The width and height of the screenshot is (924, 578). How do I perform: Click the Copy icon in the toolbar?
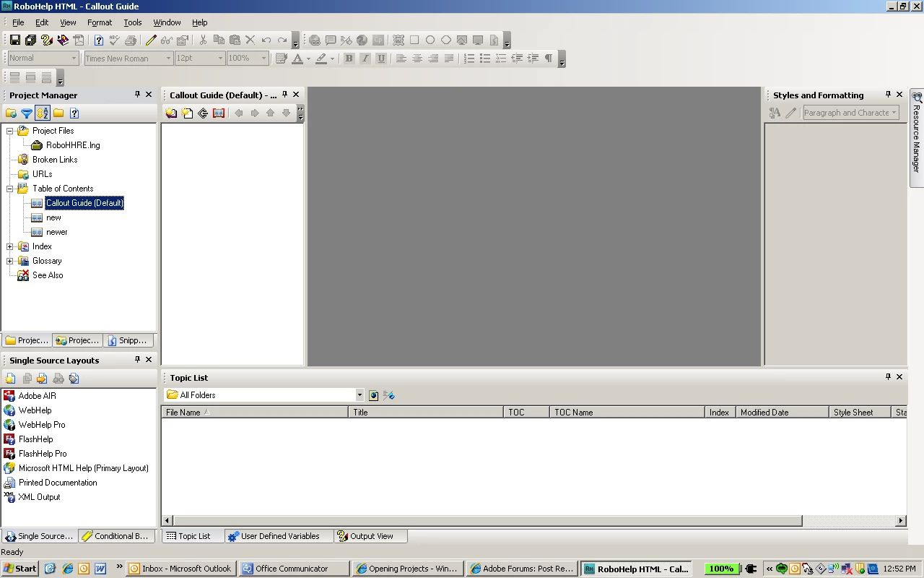pos(219,40)
